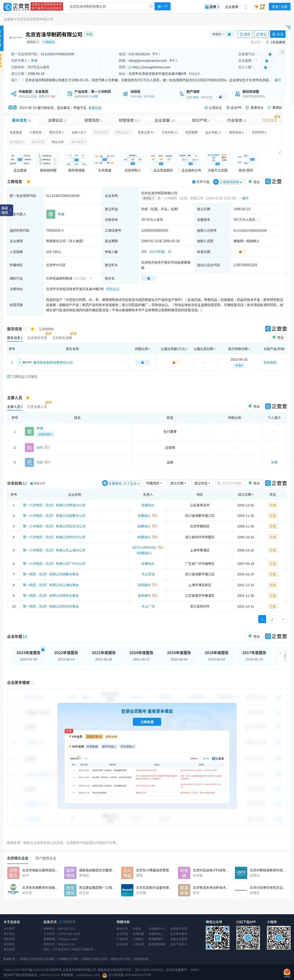Collapse diagram strip with left chevron

280,152
